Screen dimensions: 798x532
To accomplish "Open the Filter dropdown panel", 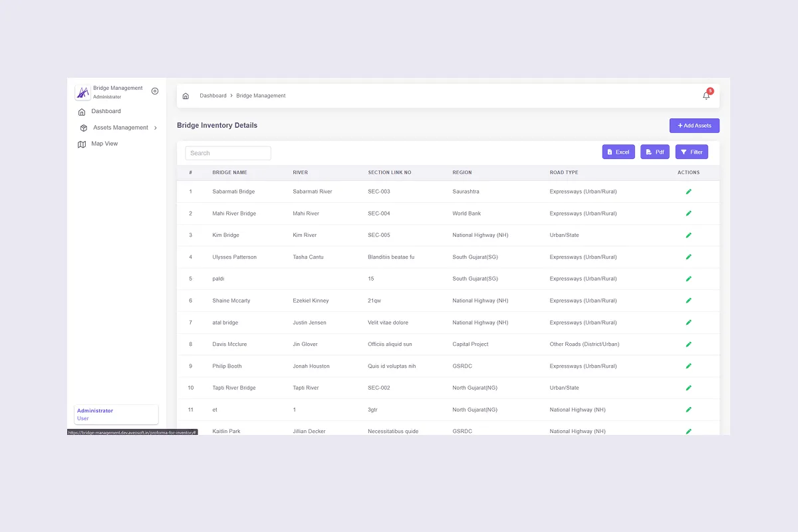I will pyautogui.click(x=692, y=152).
